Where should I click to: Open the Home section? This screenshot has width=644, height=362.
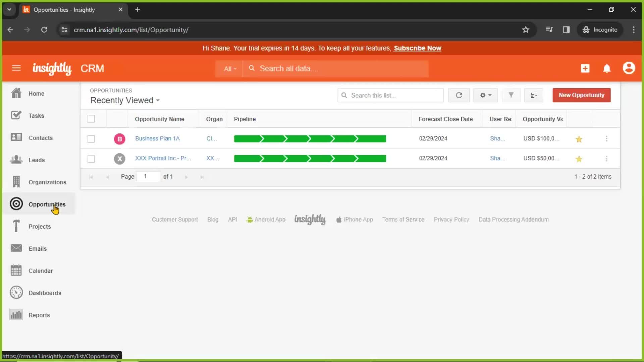coord(36,93)
